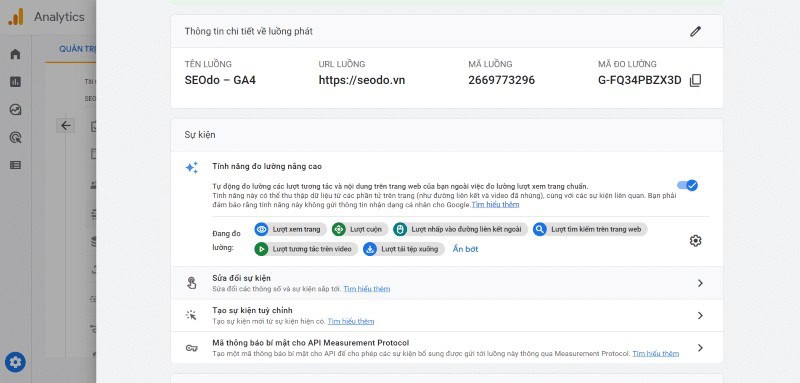Click the key icon for Measurement Protocol
Screen dimensions: 800x383
tap(191, 348)
